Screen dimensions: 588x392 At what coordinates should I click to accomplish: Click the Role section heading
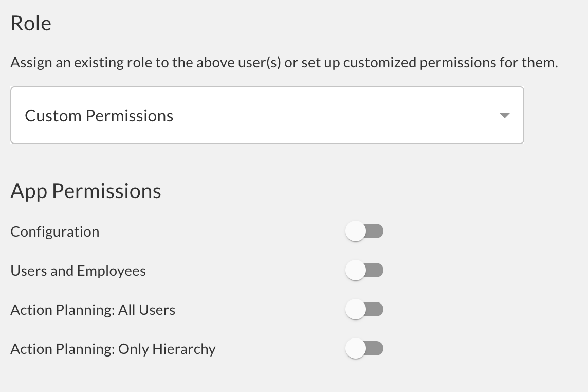(x=30, y=23)
